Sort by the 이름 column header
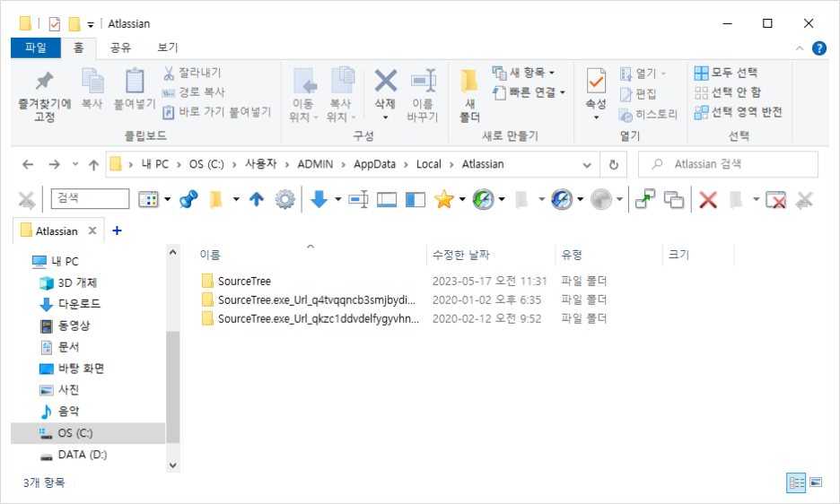Viewport: 840px width, 504px height. (x=311, y=255)
